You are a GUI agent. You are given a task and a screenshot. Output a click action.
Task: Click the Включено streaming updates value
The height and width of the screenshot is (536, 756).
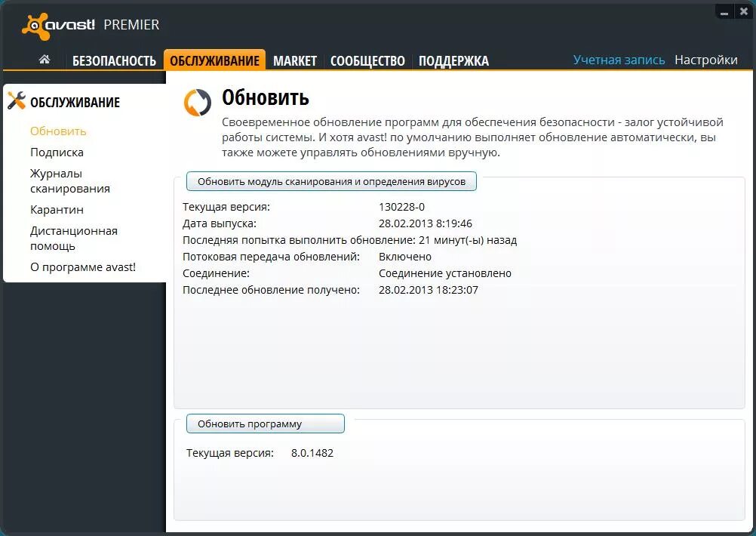(x=405, y=257)
